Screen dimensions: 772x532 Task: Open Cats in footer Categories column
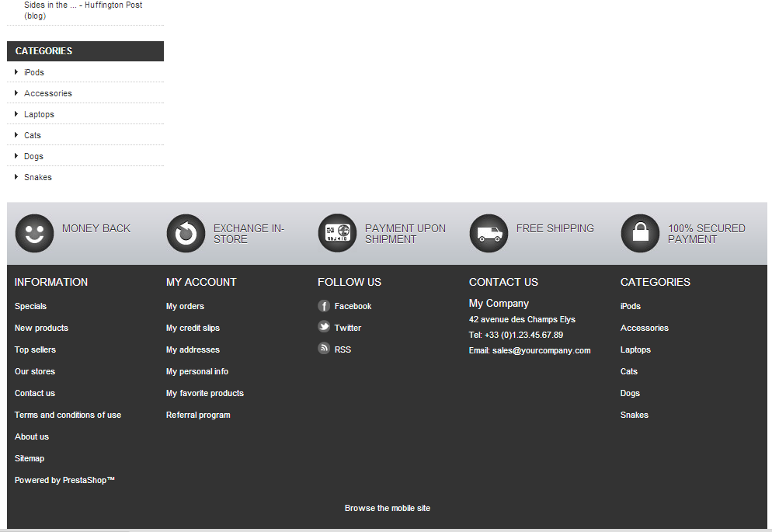(x=629, y=371)
